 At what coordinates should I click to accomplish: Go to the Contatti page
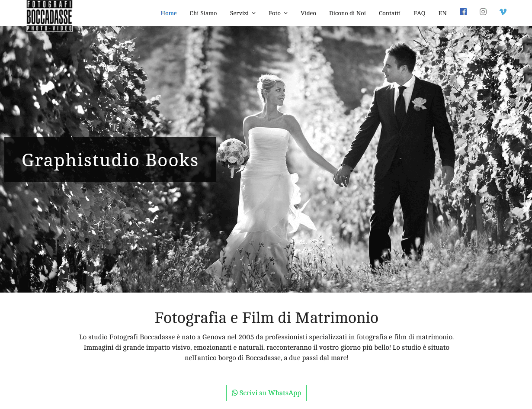click(x=390, y=13)
